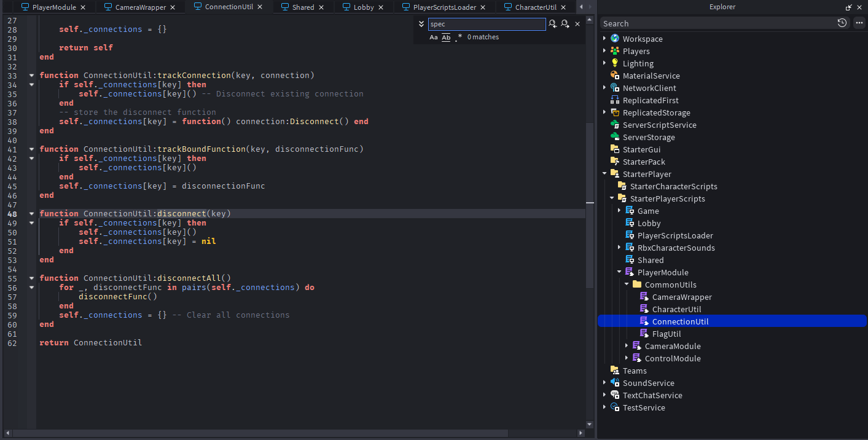Expand the Lighting node
Viewport: 868px width, 440px height.
click(x=604, y=63)
